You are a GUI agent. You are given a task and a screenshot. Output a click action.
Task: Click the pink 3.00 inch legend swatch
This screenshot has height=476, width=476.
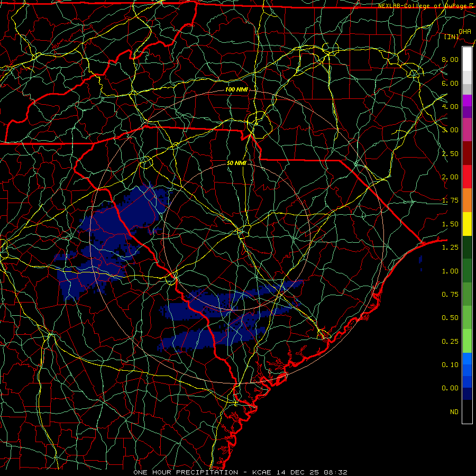(467, 130)
